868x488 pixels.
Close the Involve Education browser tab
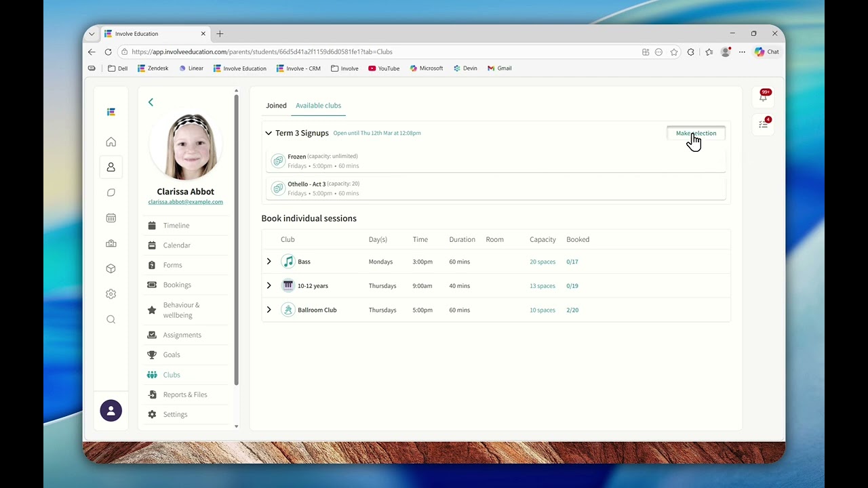click(203, 34)
